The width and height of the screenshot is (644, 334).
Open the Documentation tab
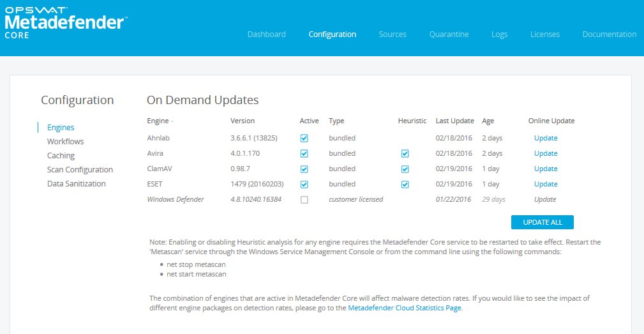(609, 34)
